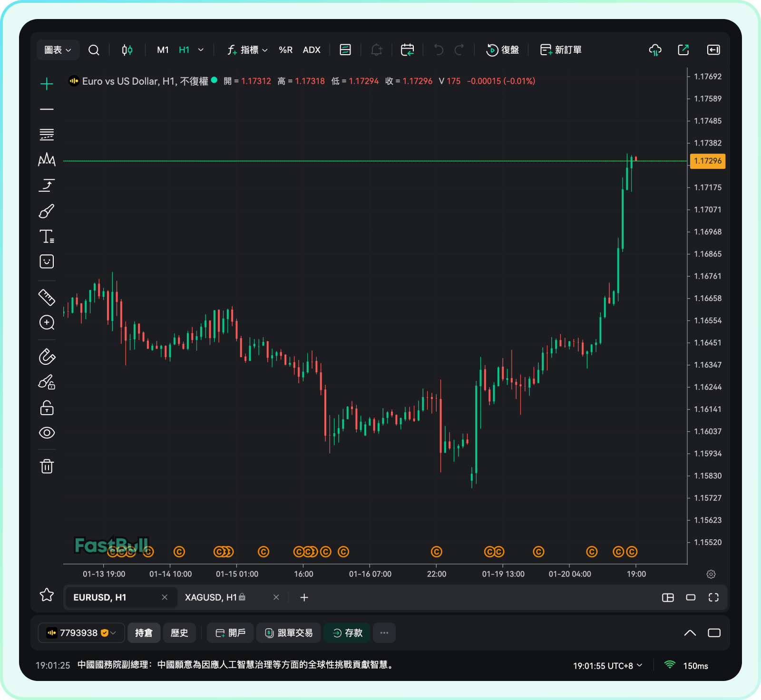Select the ruler measure tool
761x700 pixels.
(x=47, y=298)
